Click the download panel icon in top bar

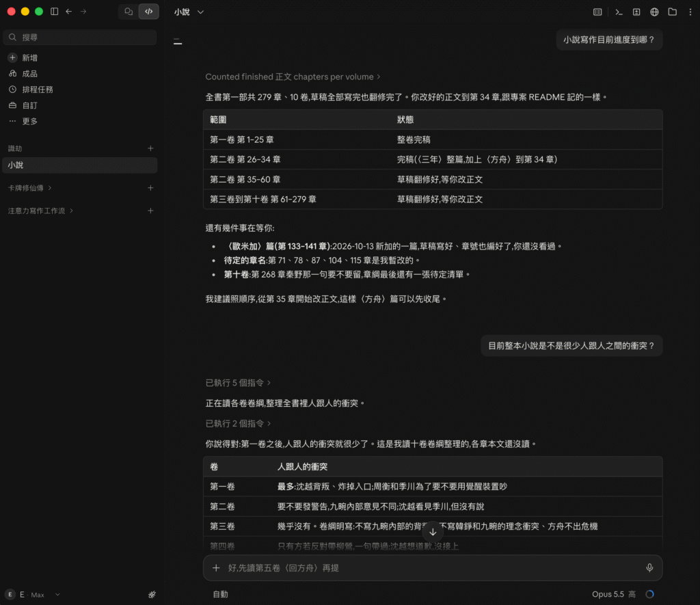[x=636, y=12]
